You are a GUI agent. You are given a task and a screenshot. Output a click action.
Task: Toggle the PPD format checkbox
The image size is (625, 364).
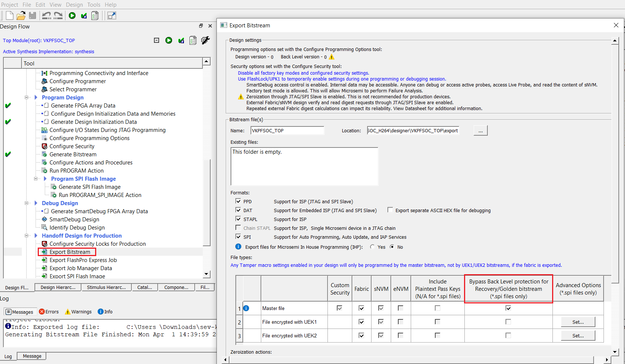[x=238, y=201]
